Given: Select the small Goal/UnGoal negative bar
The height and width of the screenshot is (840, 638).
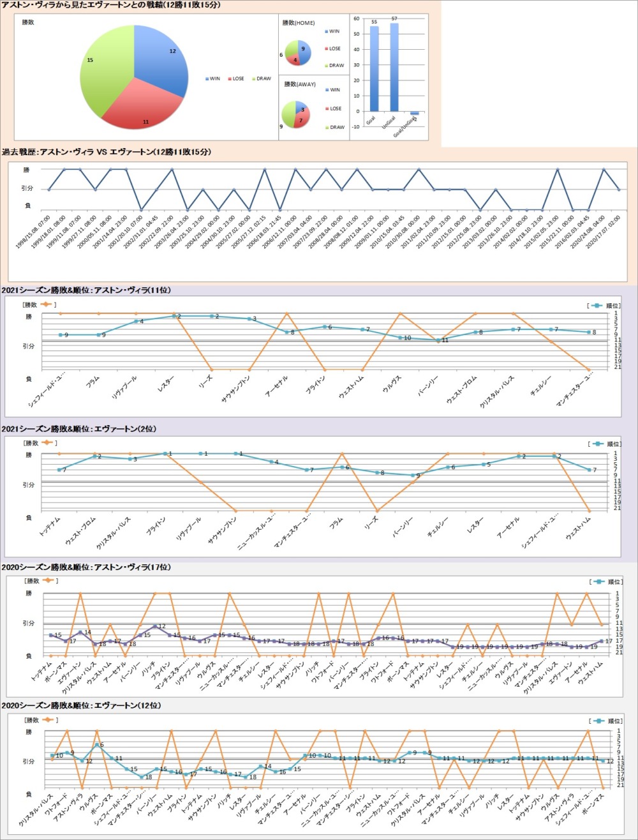Looking at the screenshot, I should [x=414, y=113].
